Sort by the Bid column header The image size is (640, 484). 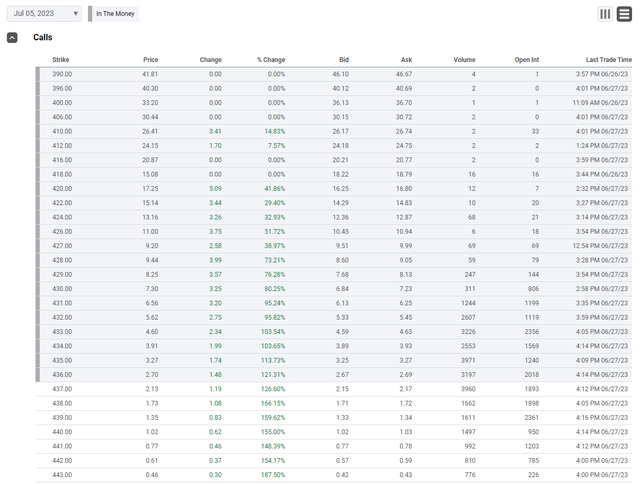[344, 60]
